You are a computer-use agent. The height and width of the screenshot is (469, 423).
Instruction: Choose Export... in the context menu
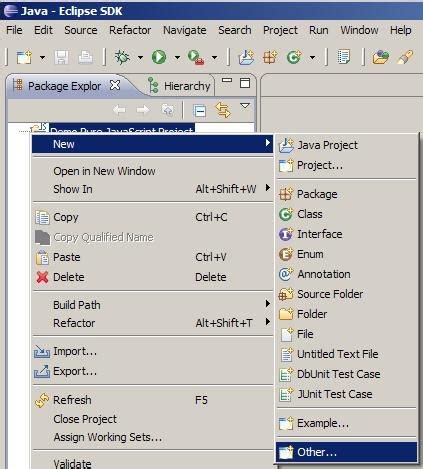(x=152, y=371)
